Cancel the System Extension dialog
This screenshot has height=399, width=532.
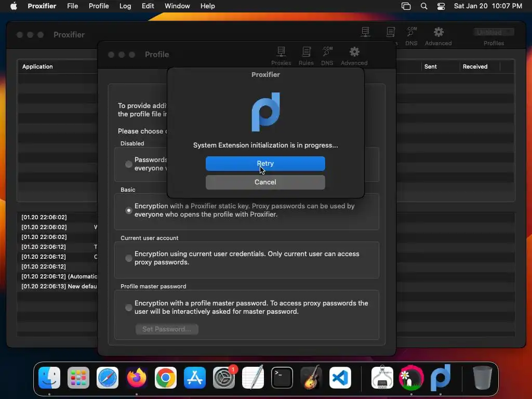265,182
